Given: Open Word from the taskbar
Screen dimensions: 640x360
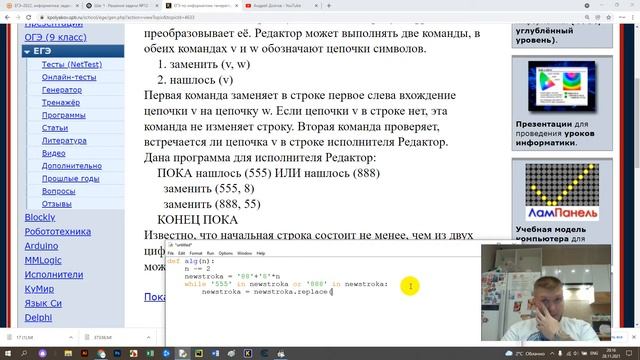Looking at the screenshot, I should pyautogui.click(x=216, y=353).
